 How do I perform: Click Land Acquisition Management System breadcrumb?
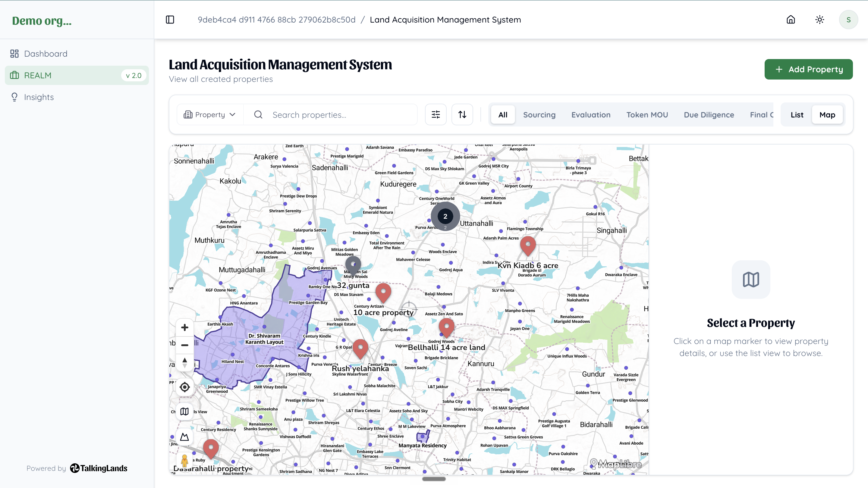click(445, 20)
